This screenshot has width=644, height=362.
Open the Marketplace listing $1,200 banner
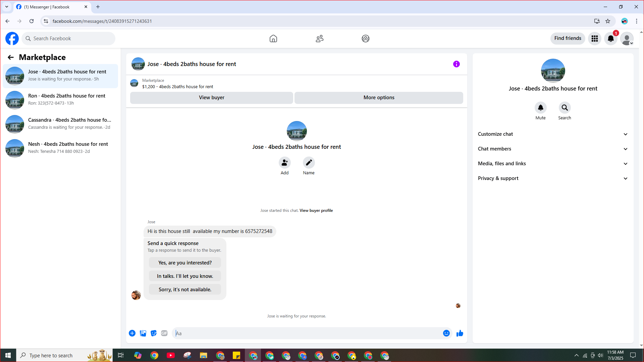pos(297,83)
